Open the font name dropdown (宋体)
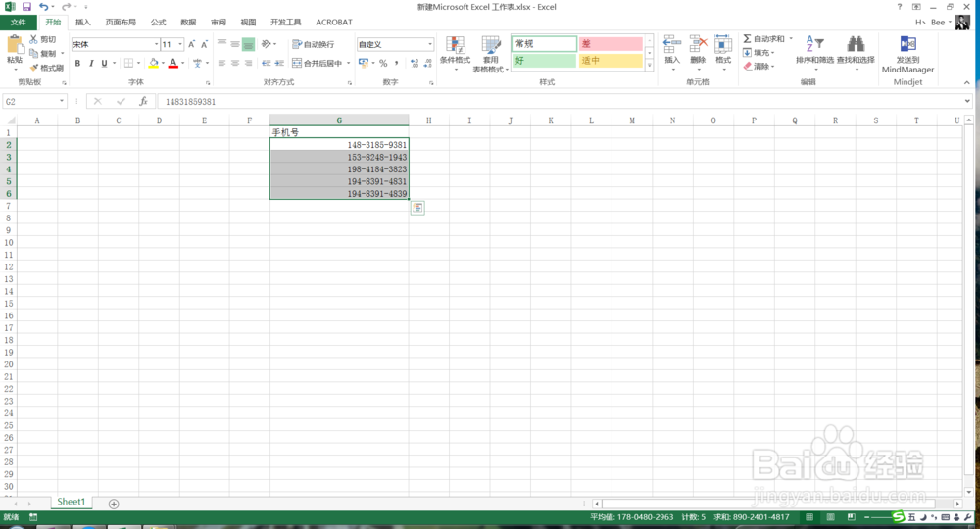This screenshot has width=980, height=529. (156, 44)
